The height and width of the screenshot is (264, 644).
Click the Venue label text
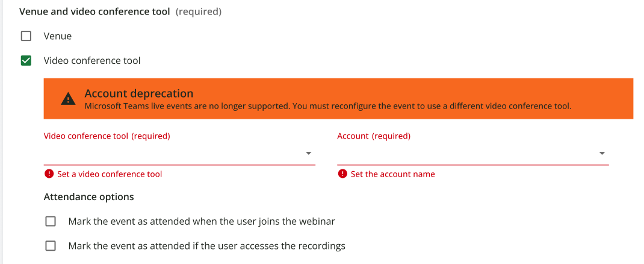click(x=58, y=36)
